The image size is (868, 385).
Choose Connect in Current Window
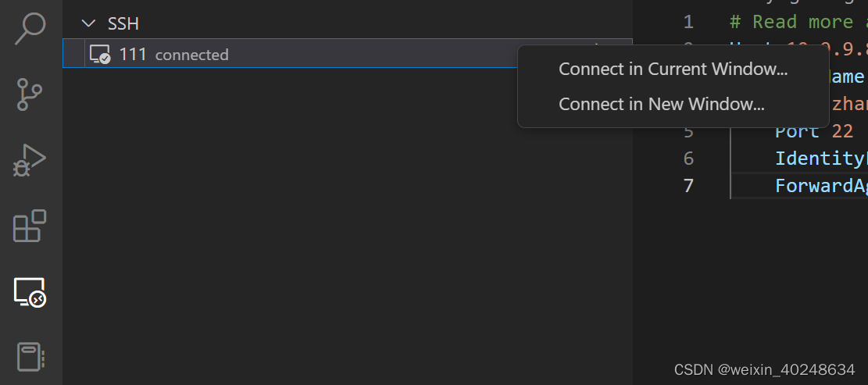(x=673, y=69)
